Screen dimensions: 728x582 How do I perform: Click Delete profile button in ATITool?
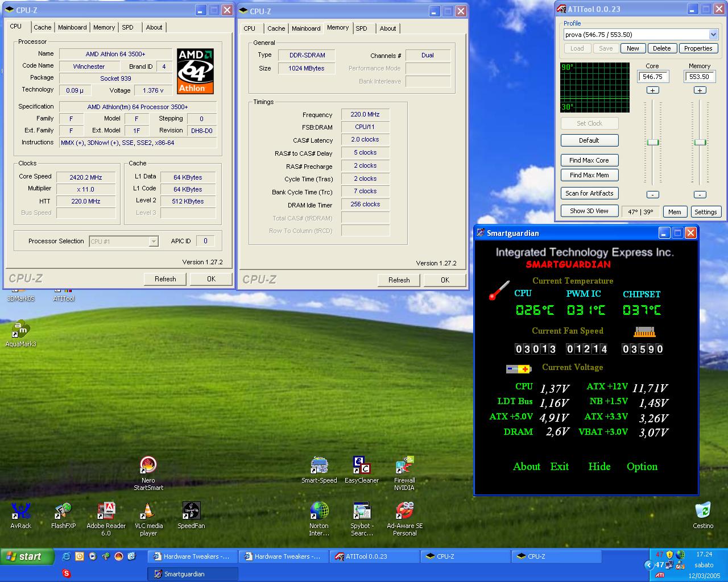[662, 48]
